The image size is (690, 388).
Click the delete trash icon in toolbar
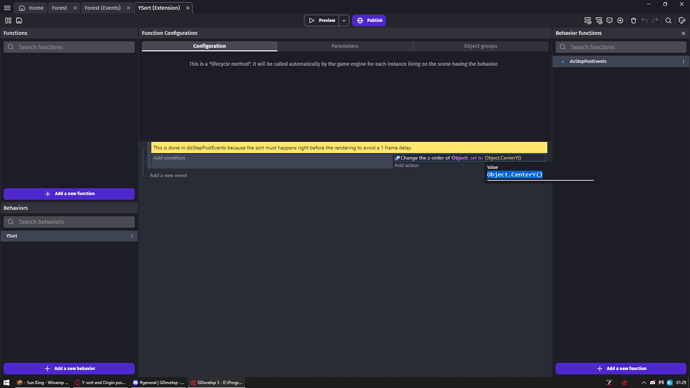point(633,20)
